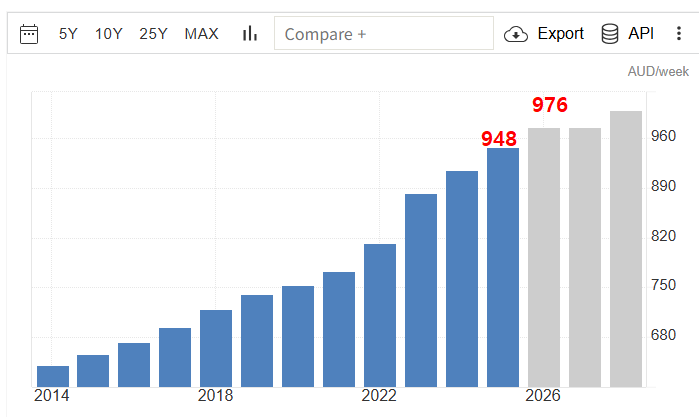
Task: Click the middle gray forecast bar
Action: click(x=585, y=257)
